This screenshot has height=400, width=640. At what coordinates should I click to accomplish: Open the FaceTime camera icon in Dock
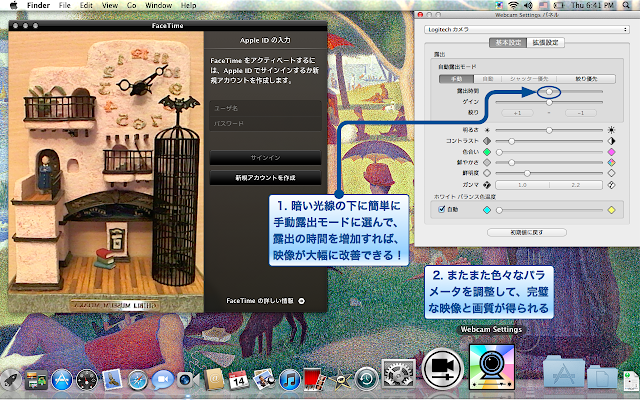click(188, 380)
